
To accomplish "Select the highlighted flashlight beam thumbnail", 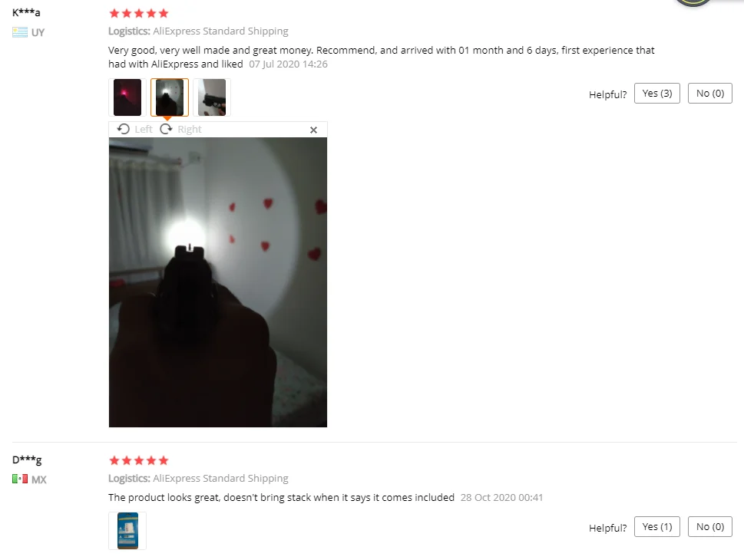I will [x=170, y=97].
